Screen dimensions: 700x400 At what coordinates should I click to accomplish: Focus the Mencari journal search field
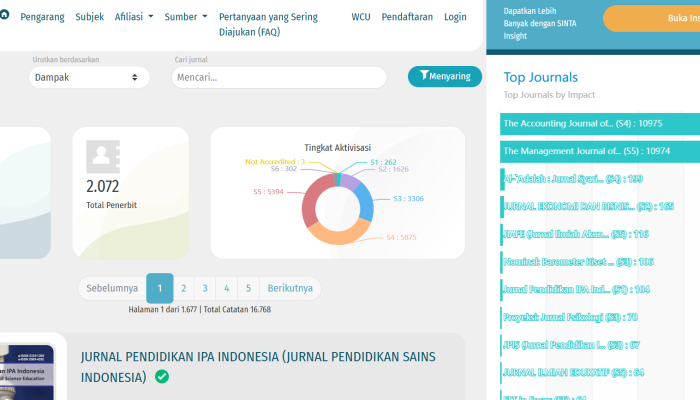[x=279, y=77]
